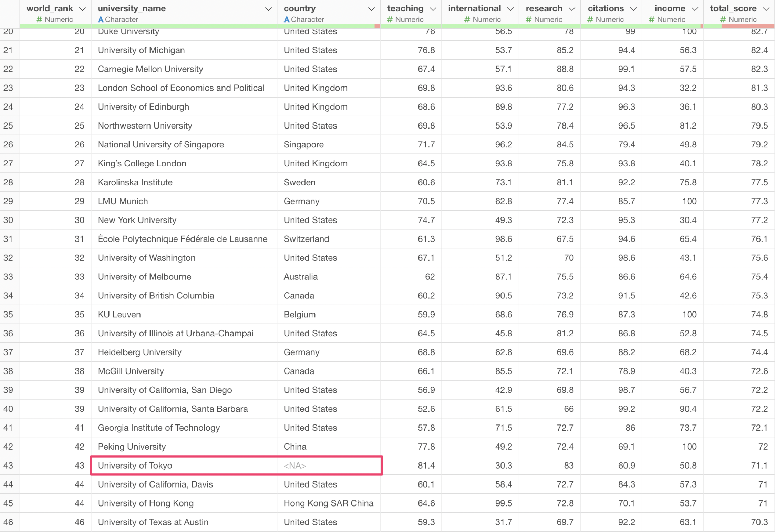The image size is (775, 532).
Task: Click the KU Leuven cell
Action: coord(184,315)
